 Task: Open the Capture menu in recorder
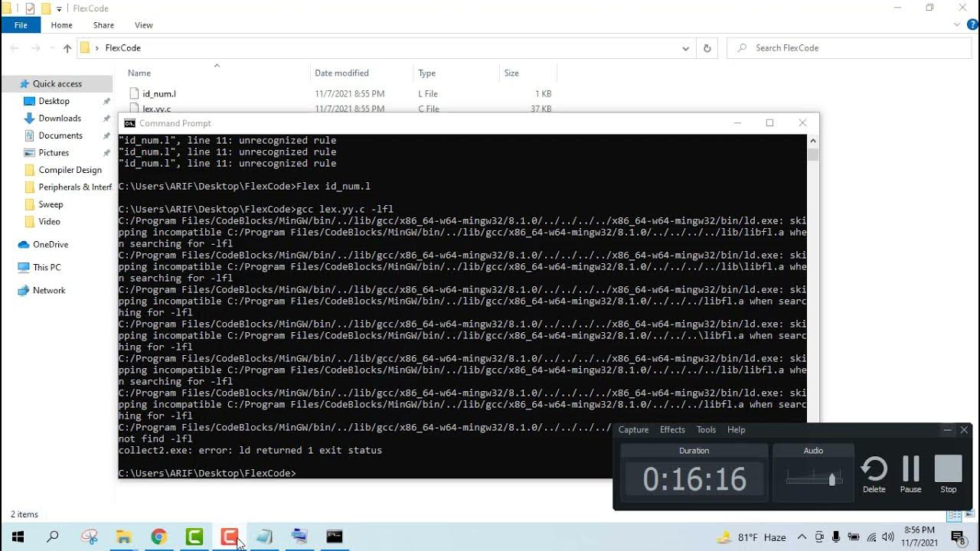coord(633,429)
